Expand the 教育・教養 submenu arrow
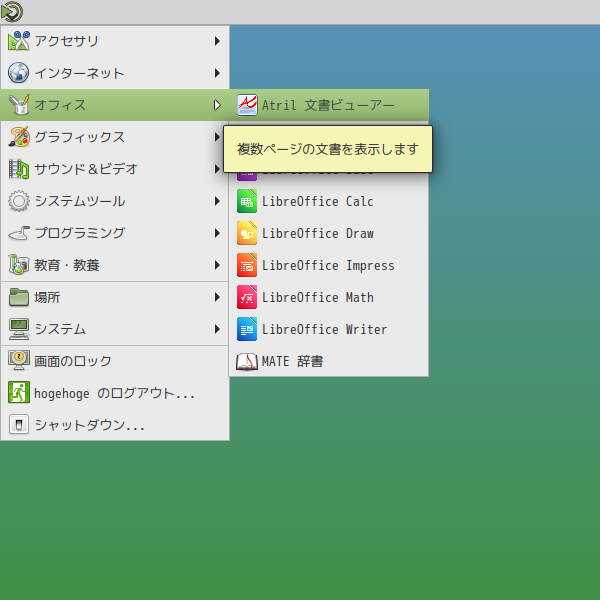Screen dimensions: 600x600 217,265
